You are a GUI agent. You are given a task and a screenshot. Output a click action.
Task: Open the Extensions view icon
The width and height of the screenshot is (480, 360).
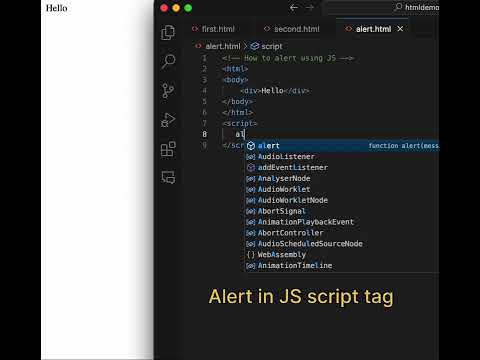(168, 149)
